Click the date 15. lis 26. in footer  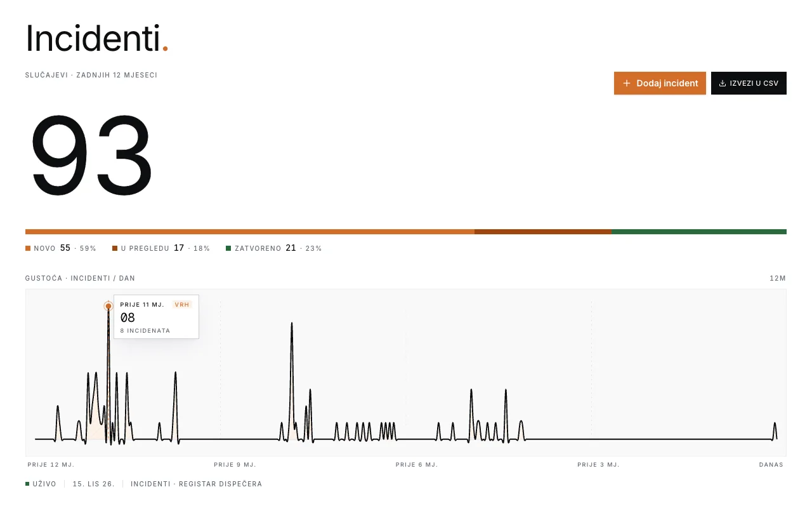pos(94,484)
